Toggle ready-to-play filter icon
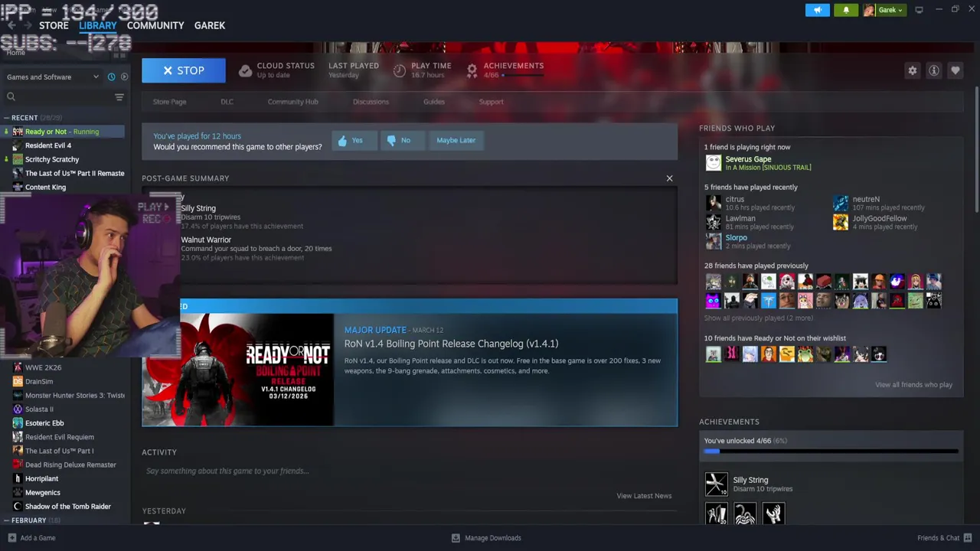Viewport: 980px width, 551px height. [x=124, y=77]
